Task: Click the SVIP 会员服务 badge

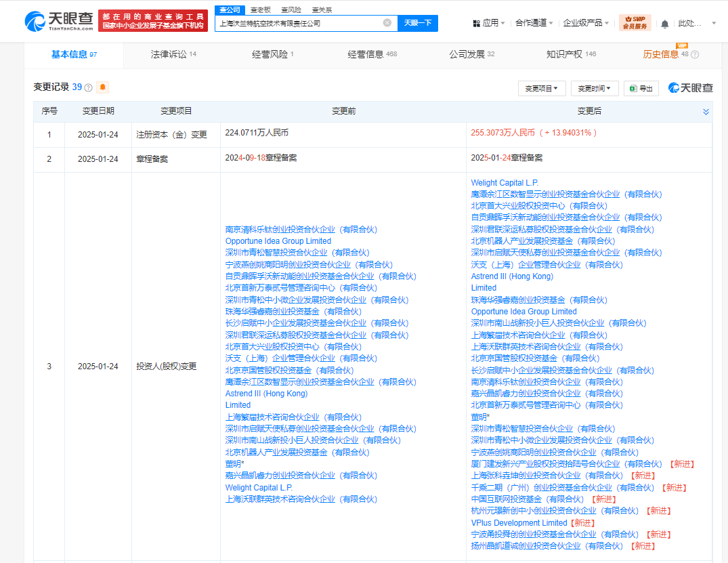Action: click(635, 23)
